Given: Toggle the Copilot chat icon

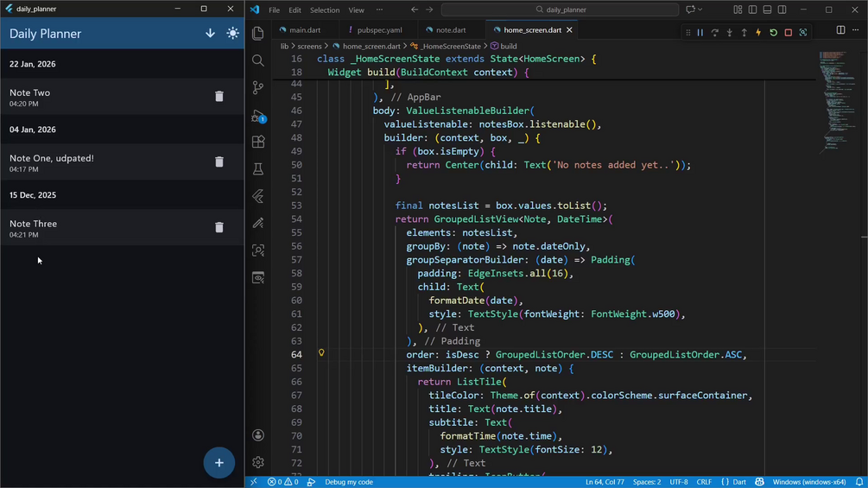Looking at the screenshot, I should coord(690,10).
